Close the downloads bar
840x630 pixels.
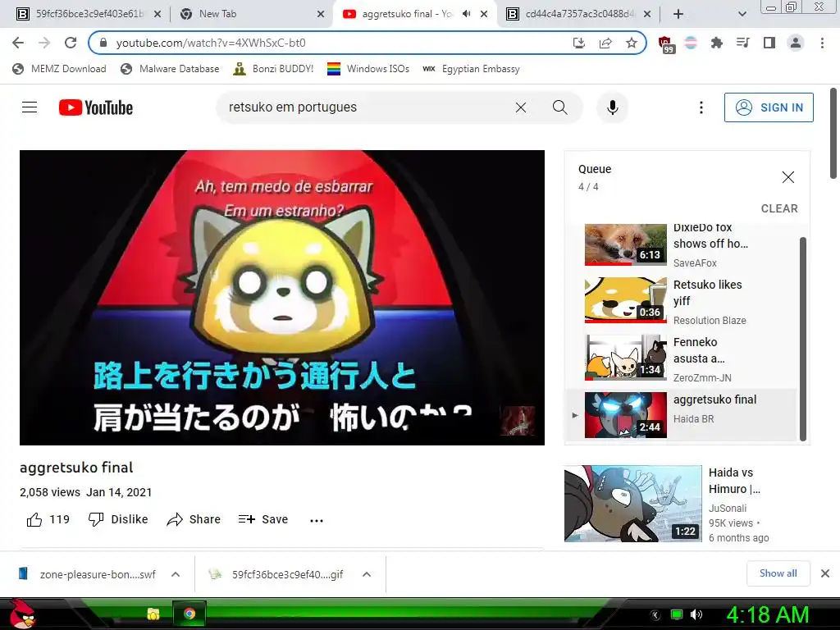[825, 573]
